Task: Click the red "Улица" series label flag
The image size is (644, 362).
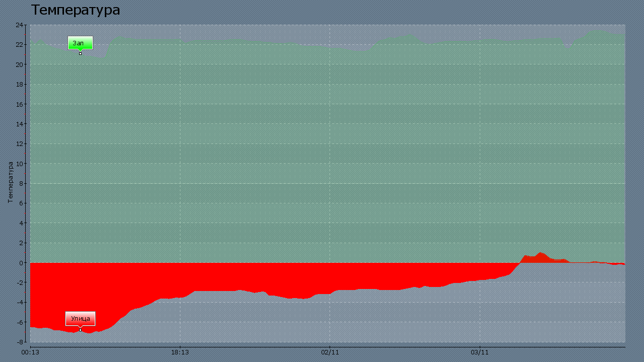Action: [x=81, y=318]
